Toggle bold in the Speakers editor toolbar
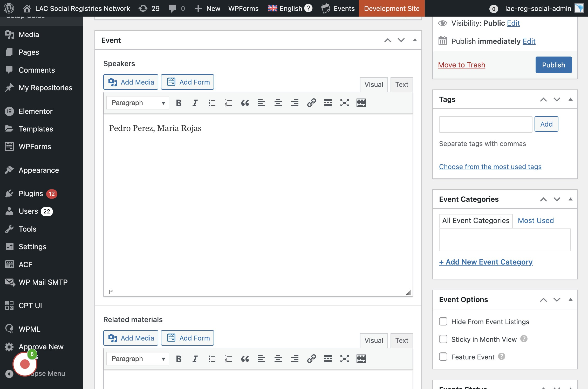The height and width of the screenshot is (389, 588). (179, 103)
